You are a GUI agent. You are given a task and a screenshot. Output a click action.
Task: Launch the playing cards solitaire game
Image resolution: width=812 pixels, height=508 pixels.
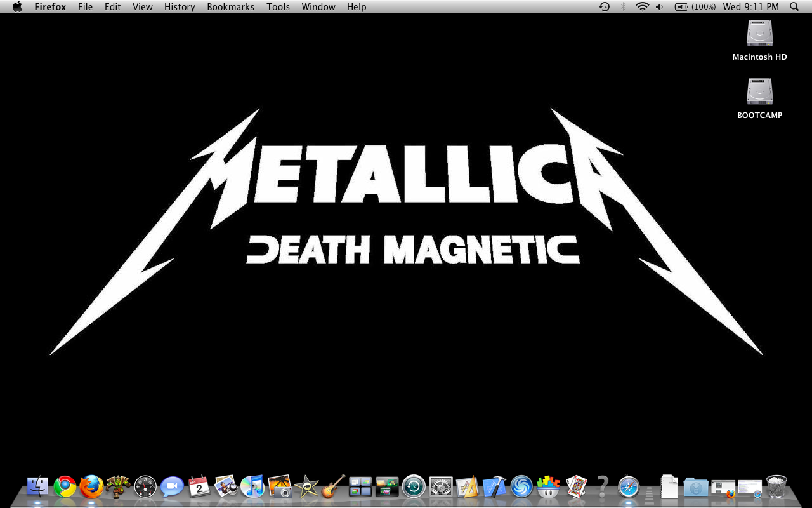pyautogui.click(x=575, y=487)
